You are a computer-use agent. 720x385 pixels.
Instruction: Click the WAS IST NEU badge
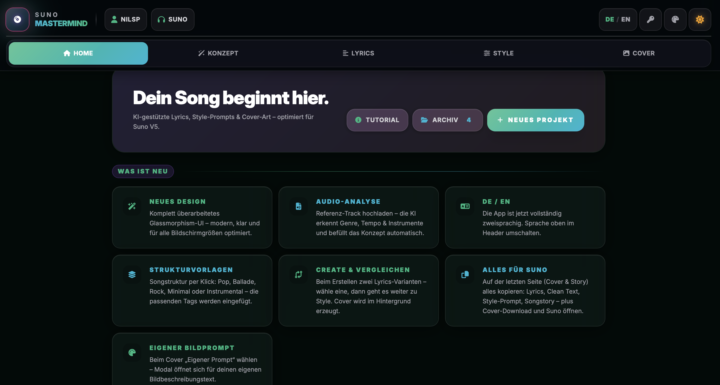tap(143, 171)
